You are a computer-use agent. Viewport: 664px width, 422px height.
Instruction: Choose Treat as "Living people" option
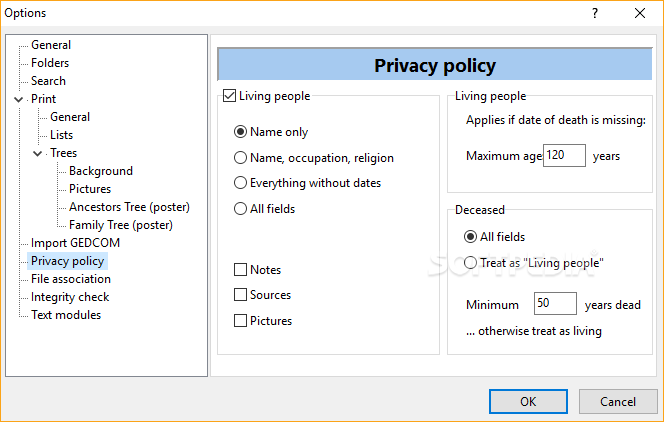pyautogui.click(x=470, y=262)
